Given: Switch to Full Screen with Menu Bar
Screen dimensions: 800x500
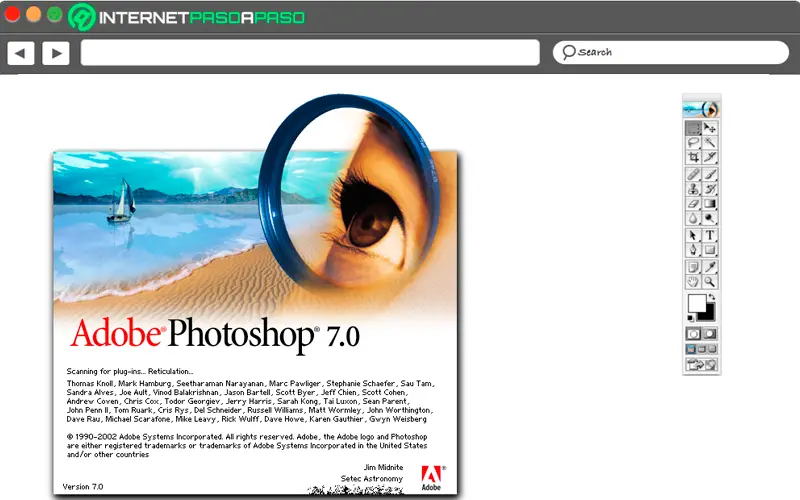Looking at the screenshot, I should [702, 349].
